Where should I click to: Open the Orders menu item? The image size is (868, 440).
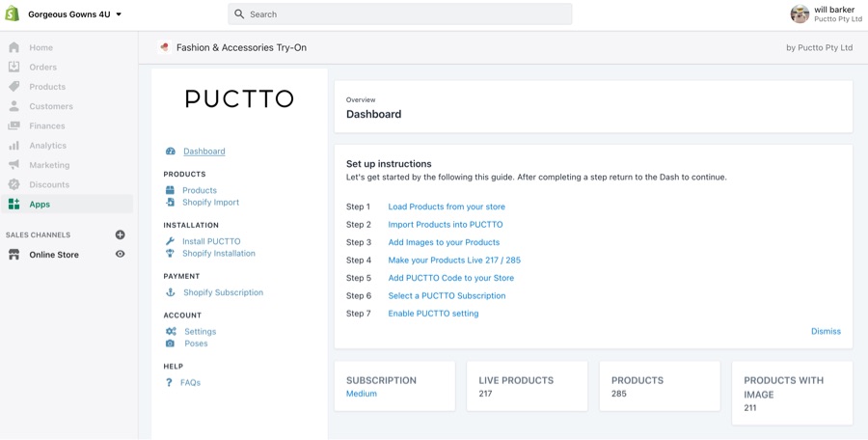pyautogui.click(x=42, y=68)
